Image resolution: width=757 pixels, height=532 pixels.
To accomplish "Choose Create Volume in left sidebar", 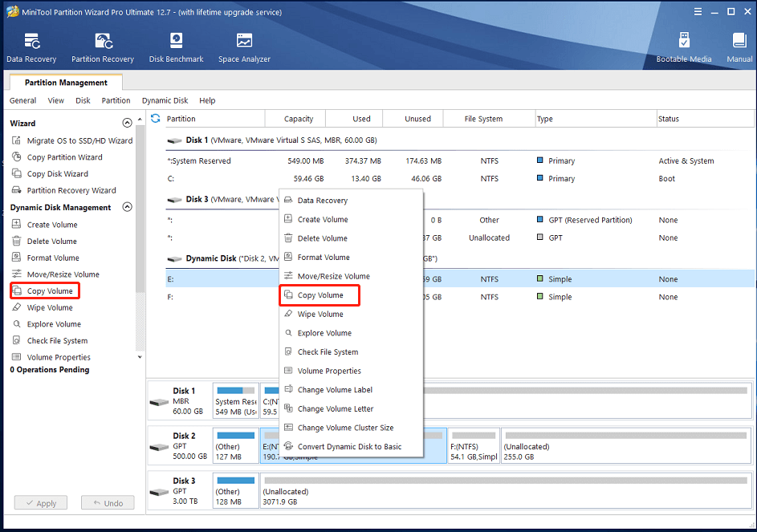I will pyautogui.click(x=44, y=225).
